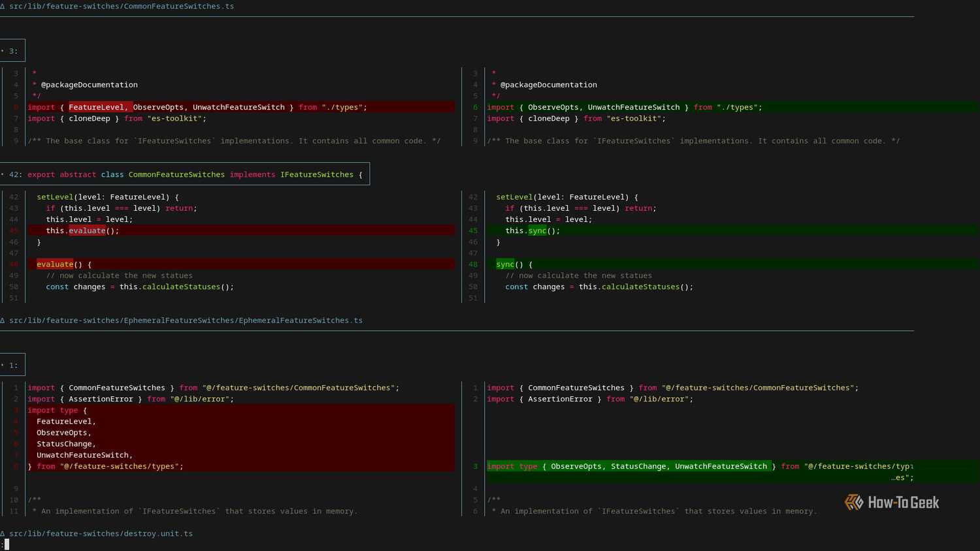Select the '1:' hunk header box
The height and width of the screenshot is (551, 980).
click(12, 365)
